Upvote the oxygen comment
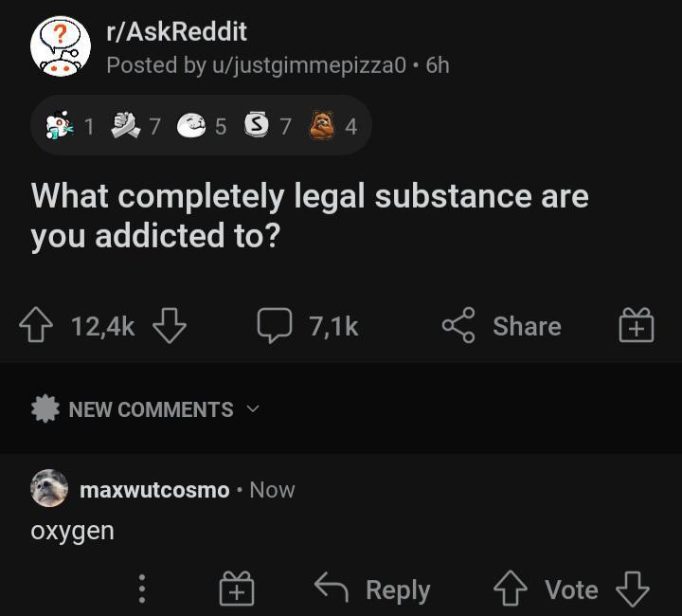 point(511,589)
